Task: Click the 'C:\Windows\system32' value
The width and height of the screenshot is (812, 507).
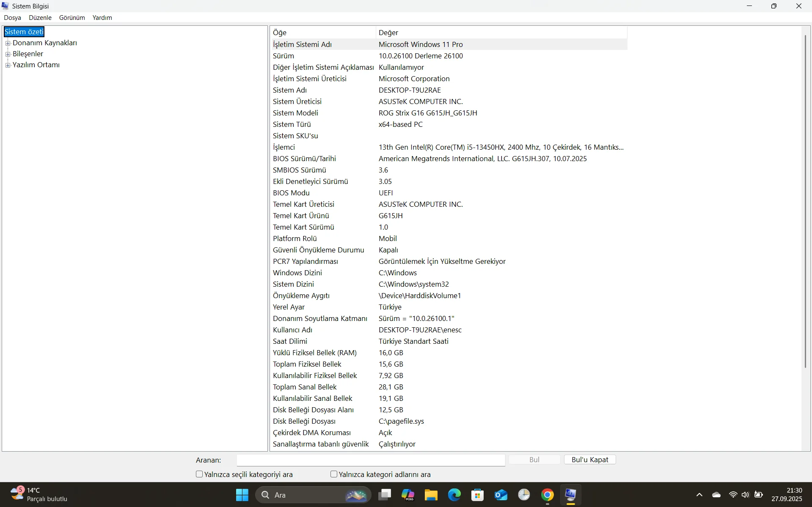Action: tap(414, 284)
